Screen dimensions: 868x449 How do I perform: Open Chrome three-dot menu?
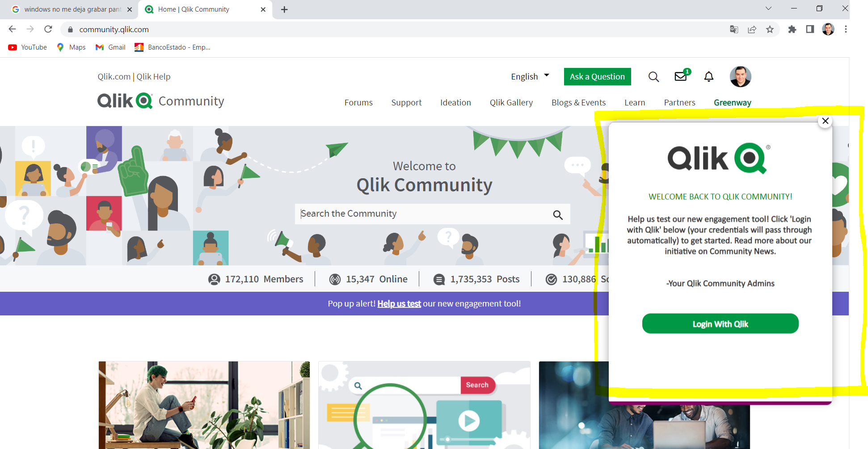click(846, 29)
